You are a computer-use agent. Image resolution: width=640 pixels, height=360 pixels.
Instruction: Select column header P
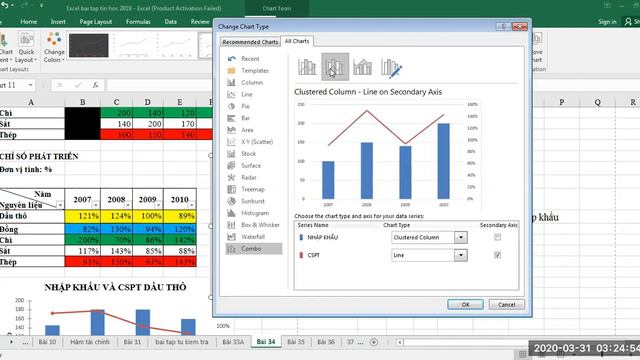[x=562, y=102]
